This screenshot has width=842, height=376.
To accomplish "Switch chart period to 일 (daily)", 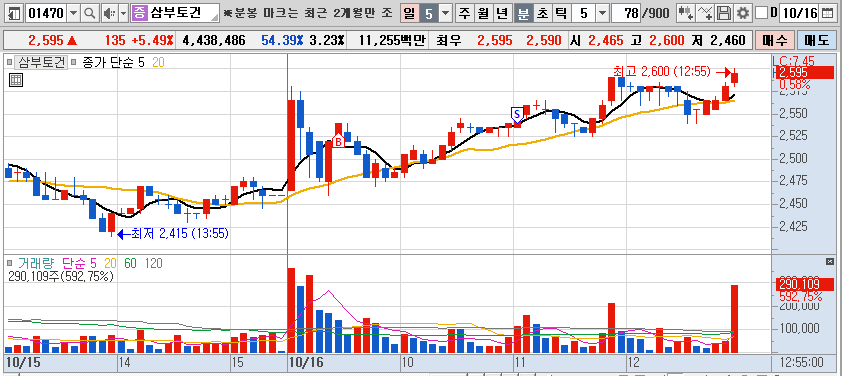I will pyautogui.click(x=409, y=13).
